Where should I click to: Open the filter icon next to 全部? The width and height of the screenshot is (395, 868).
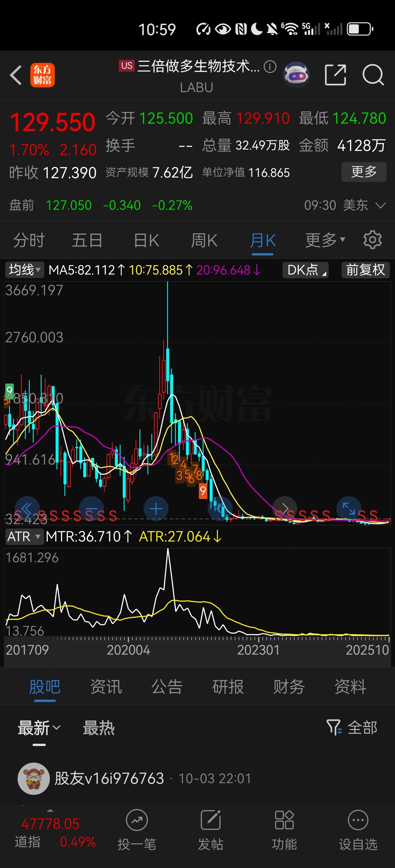tap(334, 727)
